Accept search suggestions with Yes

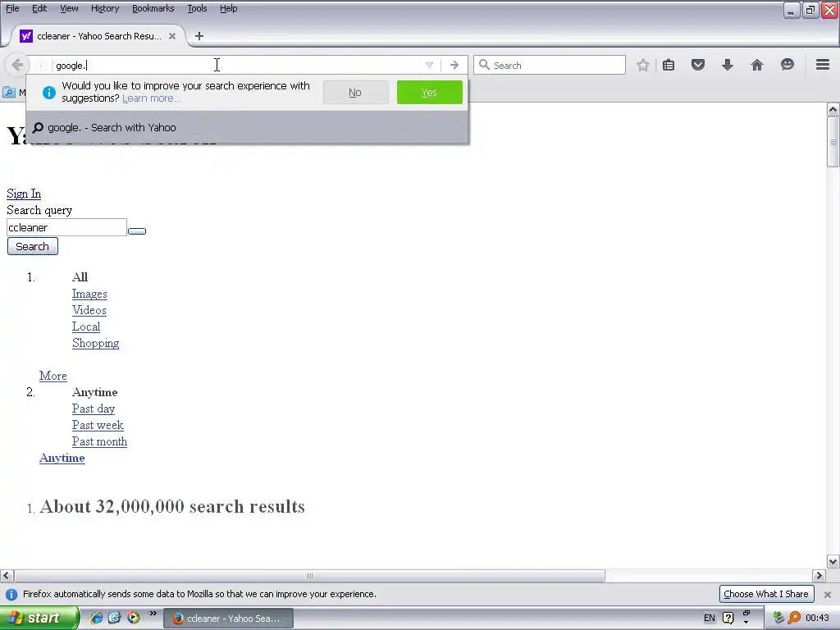429,92
